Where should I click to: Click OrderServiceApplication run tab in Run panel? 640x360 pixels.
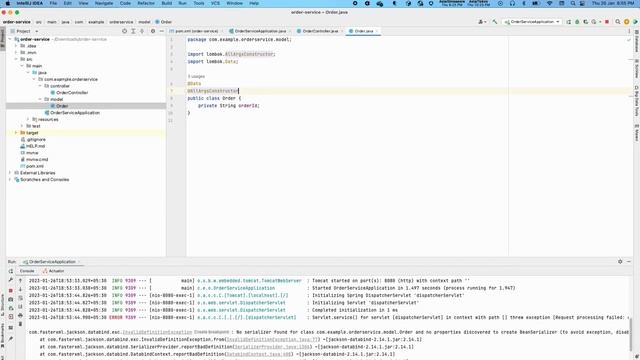point(51,262)
